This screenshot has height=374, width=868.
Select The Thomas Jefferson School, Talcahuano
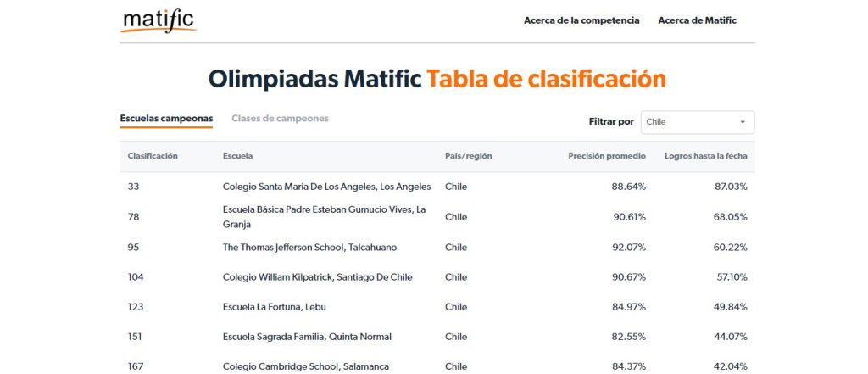[437, 247]
